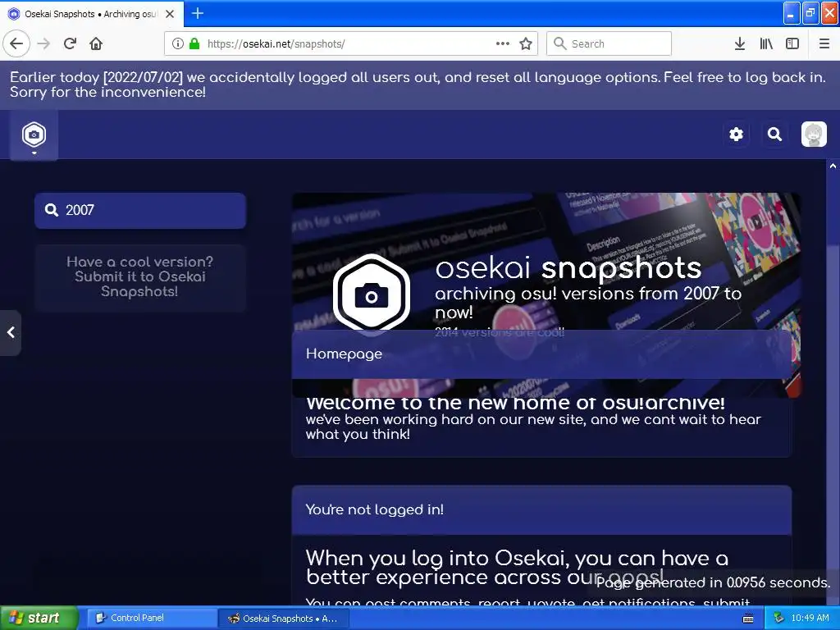Open the downloads arrow icon
Screen dimensions: 840x630
click(740, 43)
